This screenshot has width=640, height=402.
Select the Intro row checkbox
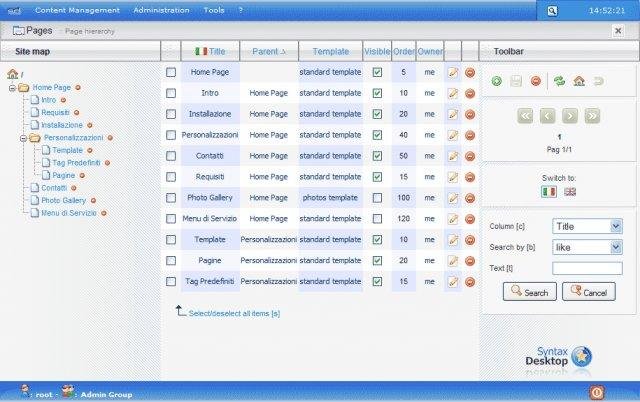[171, 93]
